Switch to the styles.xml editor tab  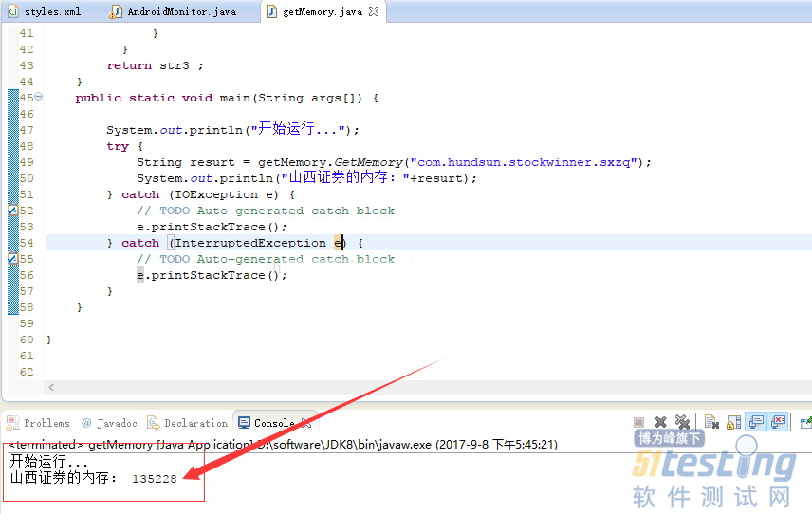tap(46, 12)
